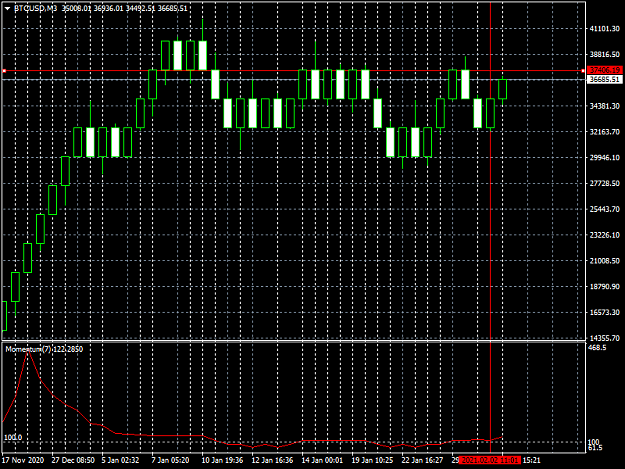Click the 16573.30 price axis value
Viewport: 625px width, 469px height.
point(605,312)
